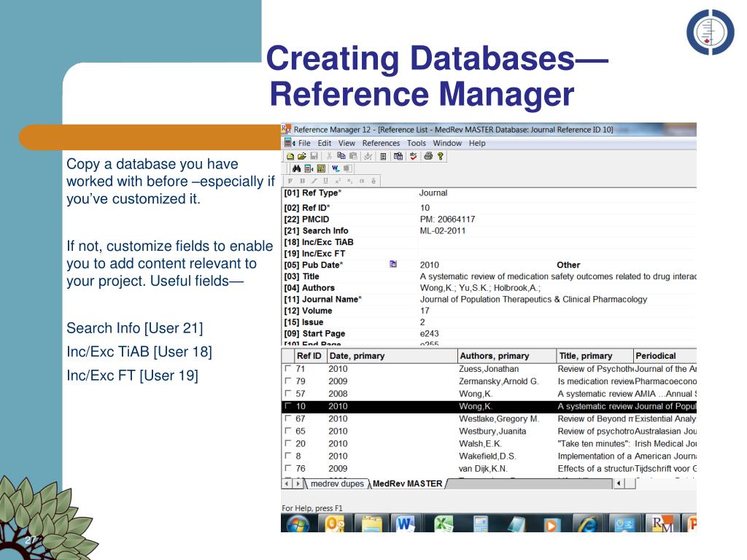
Task: Click the internet search icon beside binoculars
Action: [309, 168]
